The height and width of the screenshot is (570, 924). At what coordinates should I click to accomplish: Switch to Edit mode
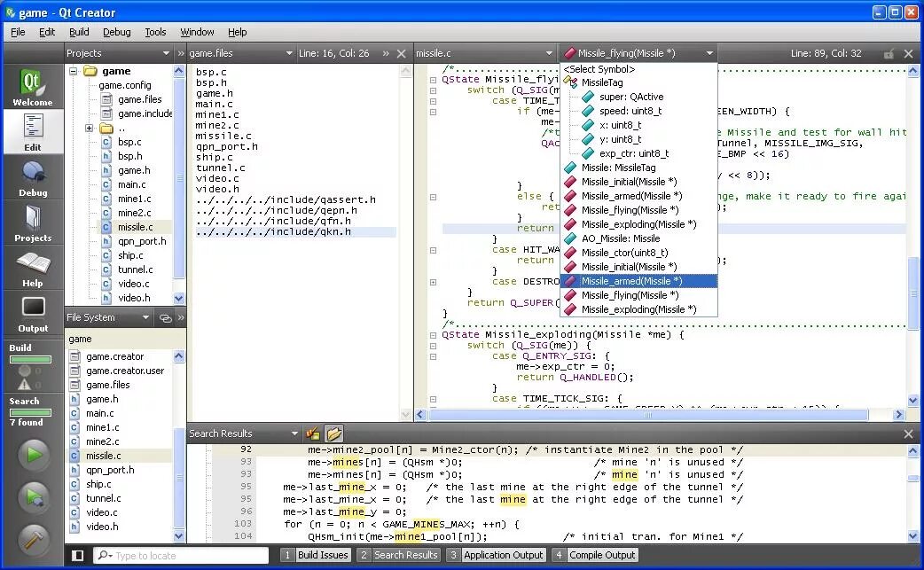tap(33, 132)
